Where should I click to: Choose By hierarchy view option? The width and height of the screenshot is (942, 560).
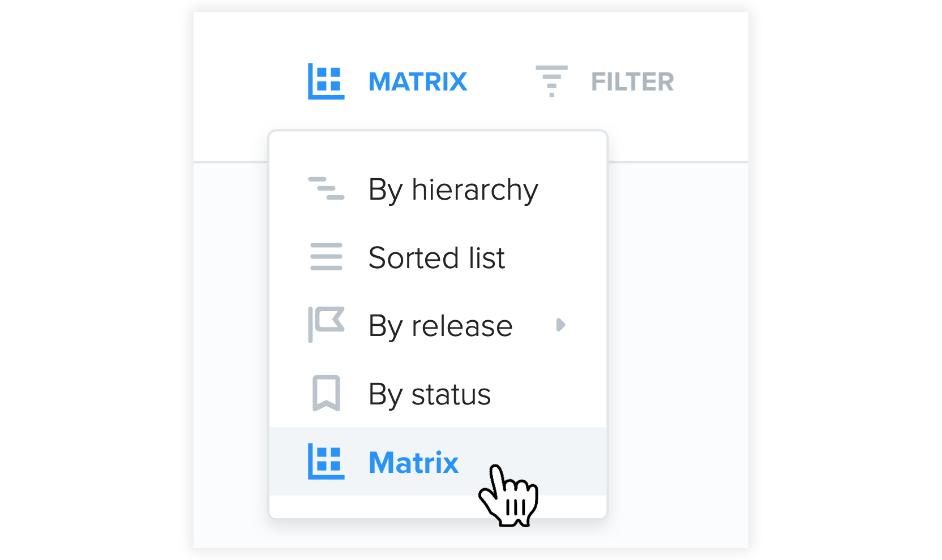(x=453, y=190)
